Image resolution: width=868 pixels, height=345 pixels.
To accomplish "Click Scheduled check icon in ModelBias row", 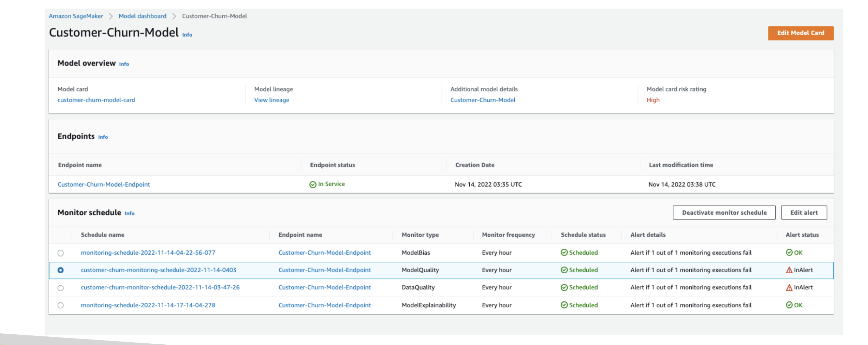I will click(564, 253).
